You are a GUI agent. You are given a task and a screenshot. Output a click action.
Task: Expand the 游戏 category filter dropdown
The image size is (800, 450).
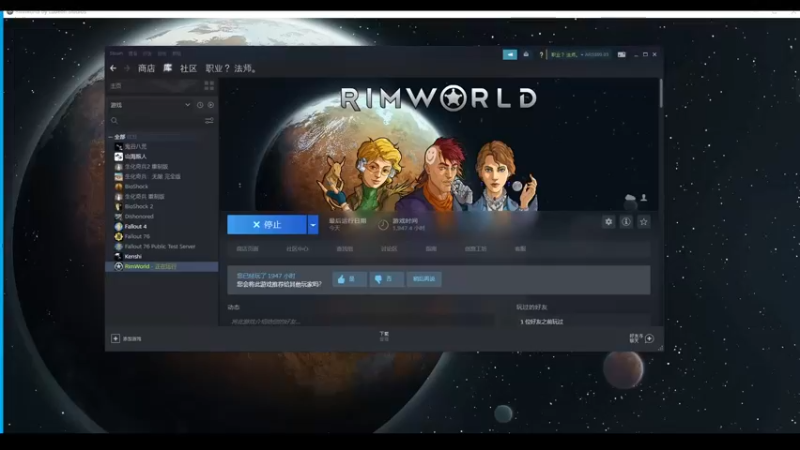pyautogui.click(x=187, y=105)
